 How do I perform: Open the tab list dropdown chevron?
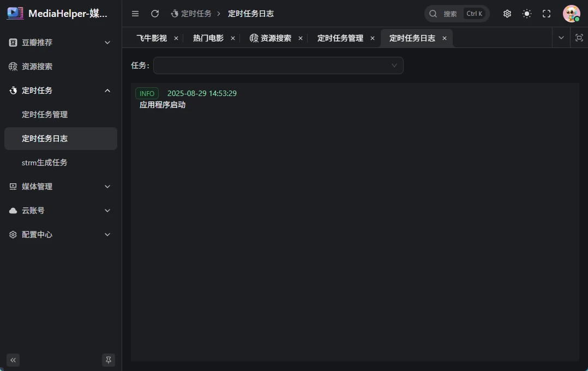point(561,38)
